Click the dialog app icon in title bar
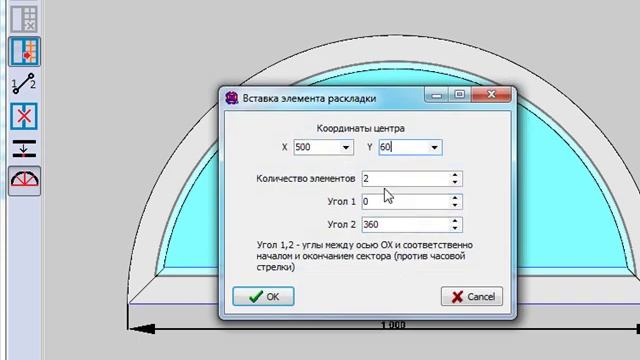Screen dimensions: 640x360 pyautogui.click(x=231, y=98)
